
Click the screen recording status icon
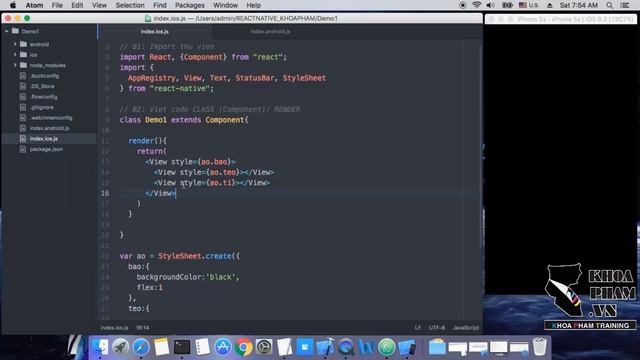click(x=462, y=5)
